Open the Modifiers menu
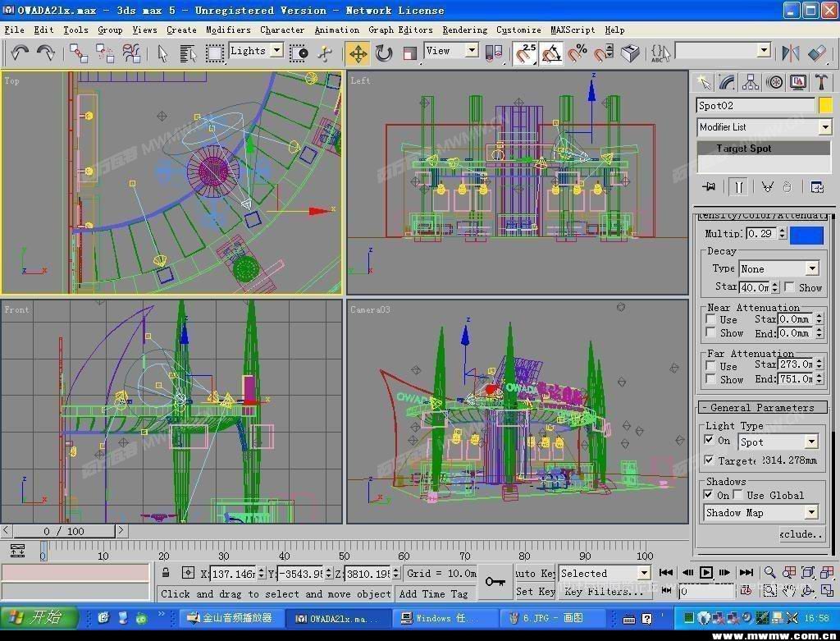Viewport: 840px width, 641px height. click(x=228, y=30)
